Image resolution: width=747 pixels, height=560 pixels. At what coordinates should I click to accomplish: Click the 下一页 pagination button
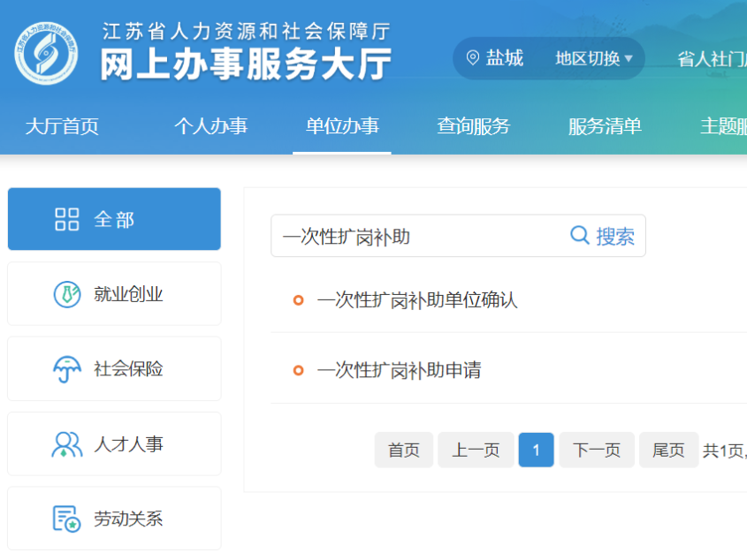pos(597,450)
